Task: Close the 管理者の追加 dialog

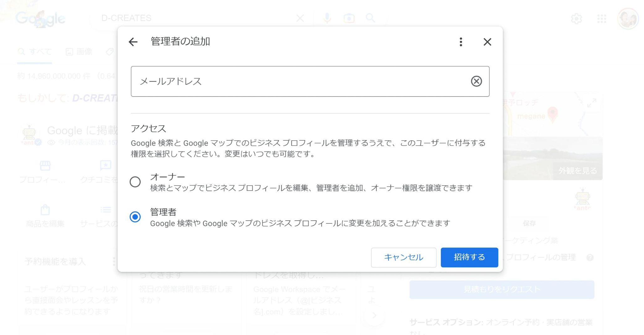Action: (487, 42)
